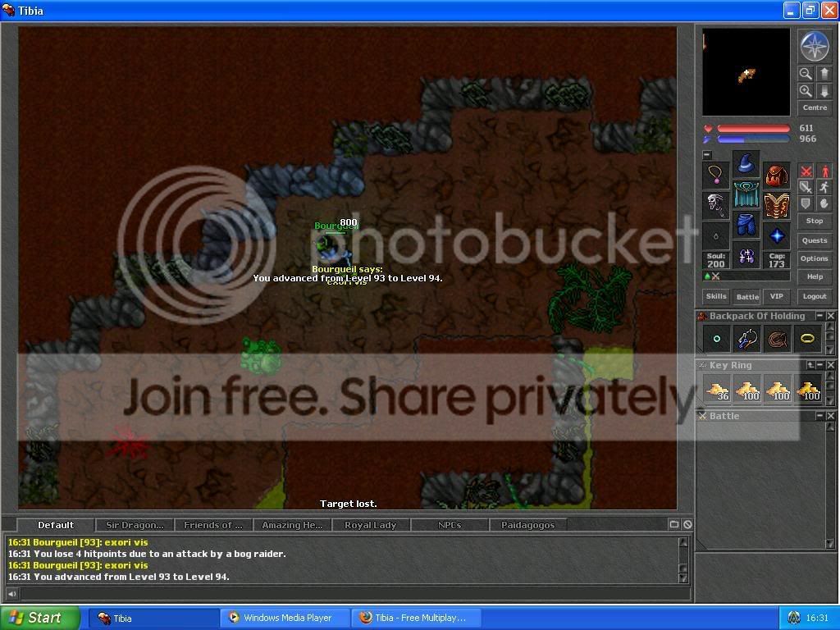Open the Skills window button

coord(716,296)
